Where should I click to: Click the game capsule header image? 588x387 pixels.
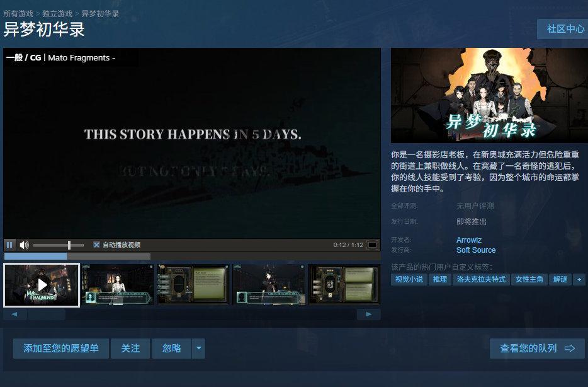coord(489,95)
